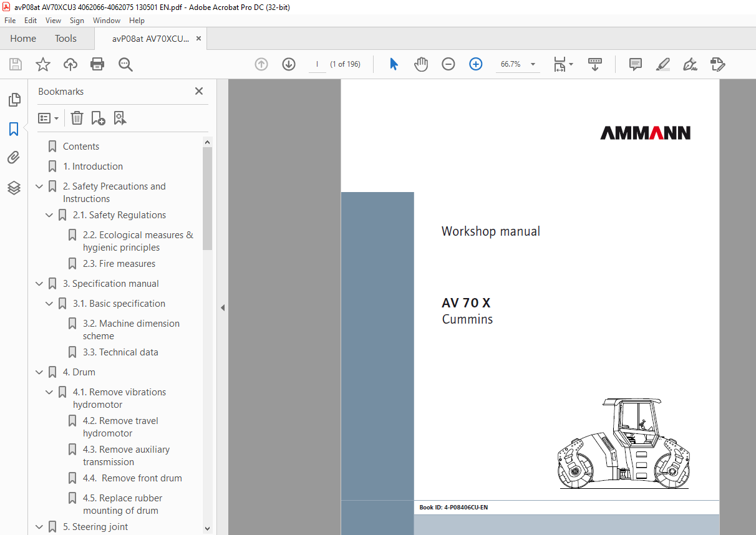The image size is (756, 535).
Task: Collapse 3.1. Basic specification bookmark
Action: point(50,304)
